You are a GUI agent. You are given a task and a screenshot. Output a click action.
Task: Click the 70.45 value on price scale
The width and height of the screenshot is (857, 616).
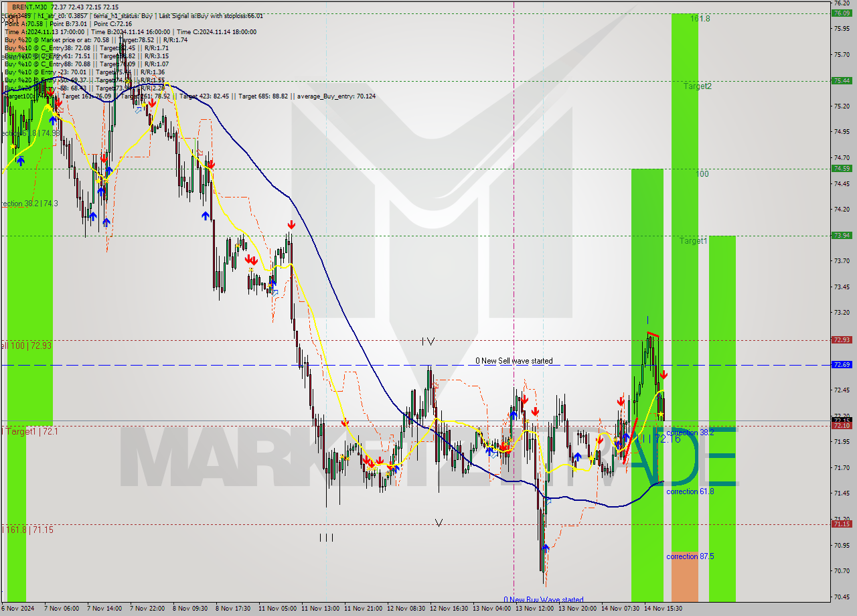[x=841, y=597]
